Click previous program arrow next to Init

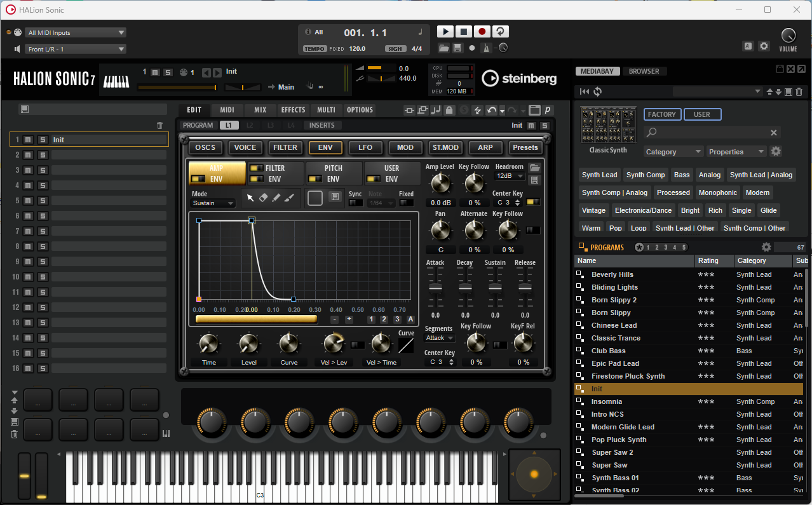tap(206, 72)
